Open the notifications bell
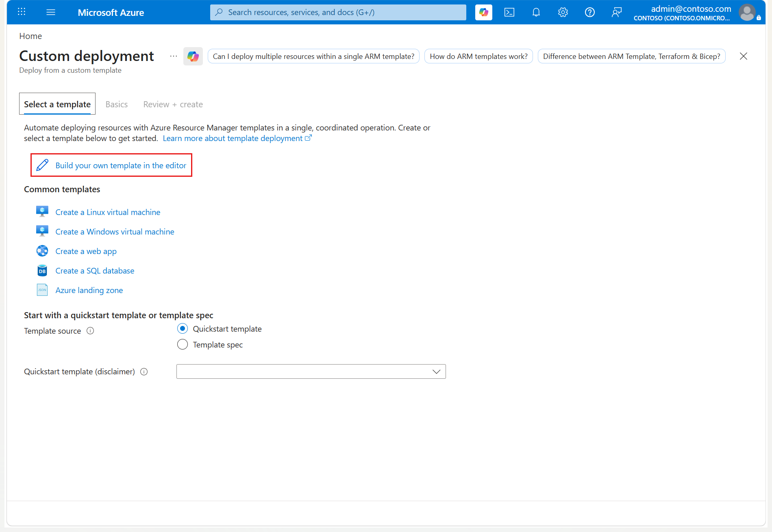772x532 pixels. (x=536, y=12)
